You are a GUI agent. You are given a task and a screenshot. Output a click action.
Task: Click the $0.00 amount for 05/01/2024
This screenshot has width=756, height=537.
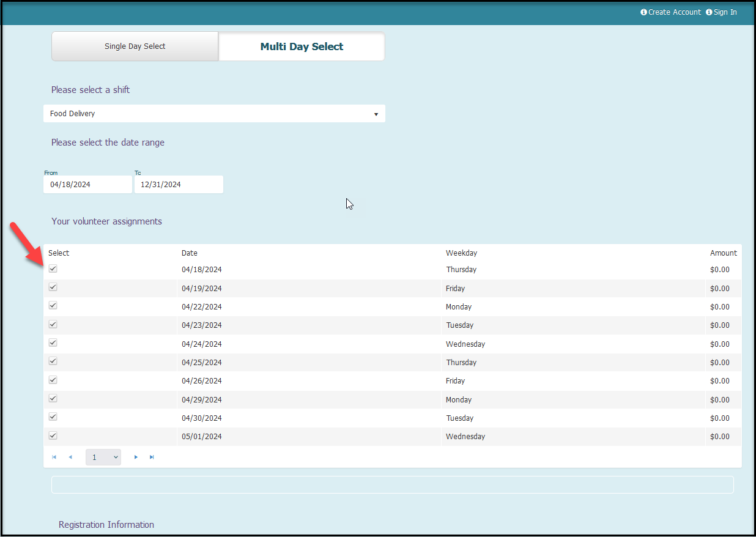point(720,437)
